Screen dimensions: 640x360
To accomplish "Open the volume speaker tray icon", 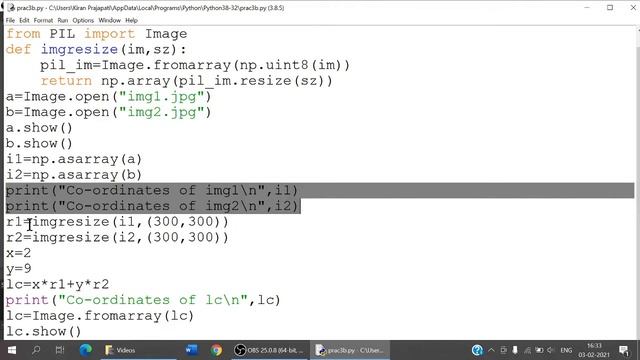I will [x=551, y=350].
